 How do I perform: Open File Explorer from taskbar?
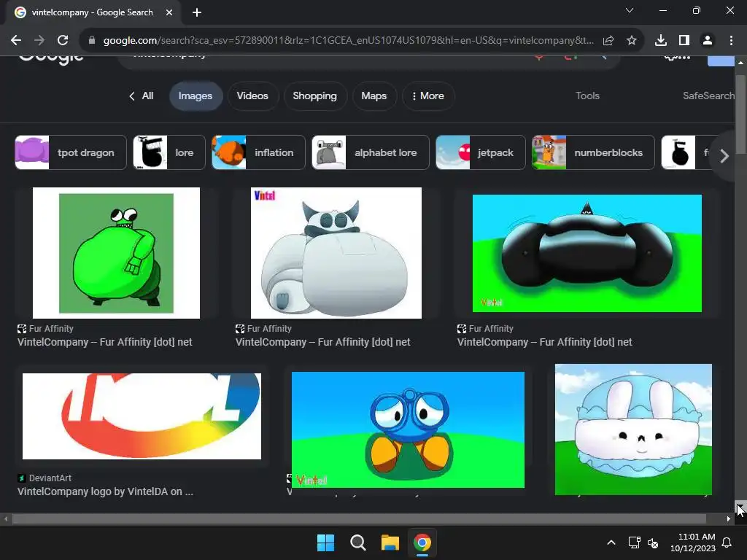pos(390,542)
